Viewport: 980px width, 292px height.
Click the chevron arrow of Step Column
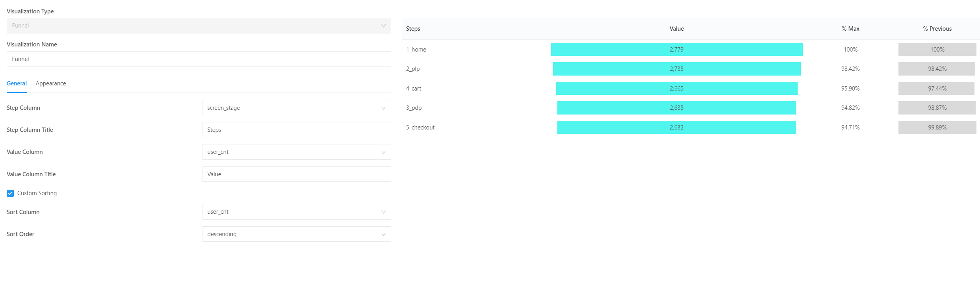(383, 108)
